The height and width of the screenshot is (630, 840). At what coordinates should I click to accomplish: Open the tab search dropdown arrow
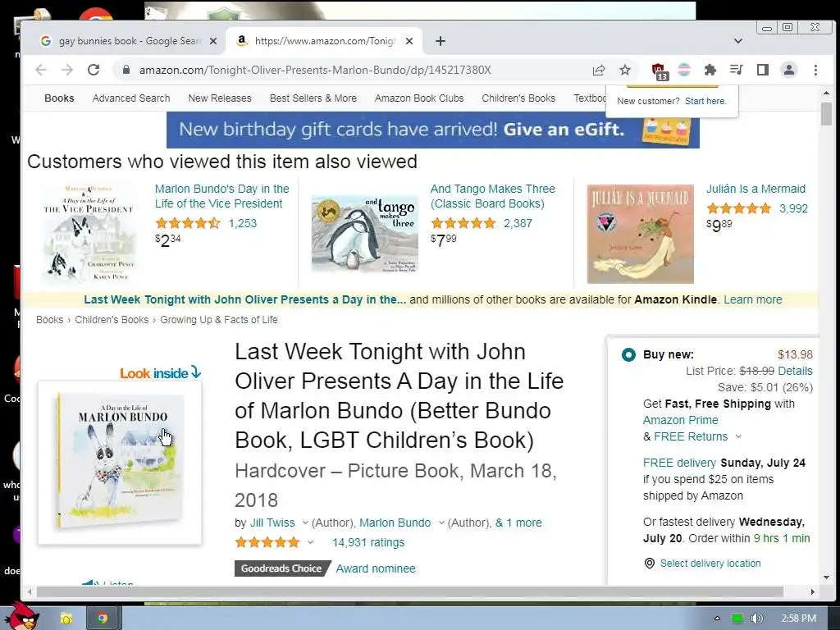click(737, 41)
